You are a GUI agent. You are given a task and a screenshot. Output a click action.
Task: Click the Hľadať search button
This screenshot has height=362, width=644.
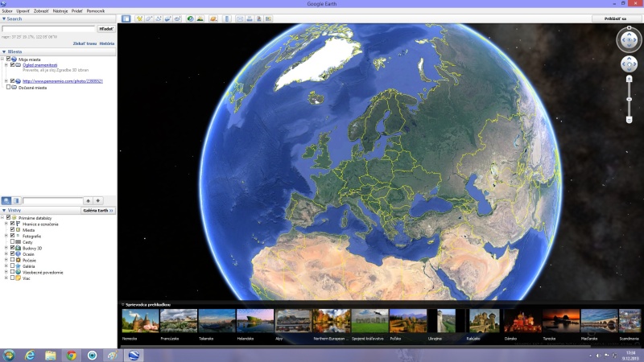pyautogui.click(x=106, y=29)
